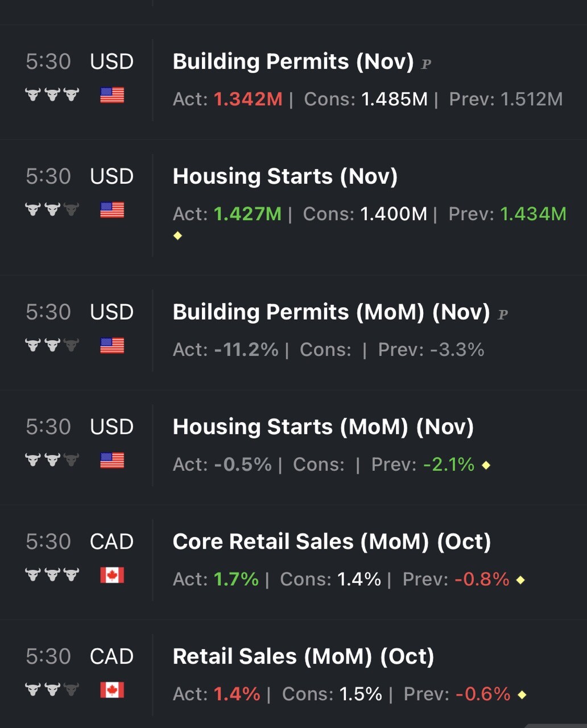The height and width of the screenshot is (728, 587).
Task: Click yellow diamond under Housing Starts (Nov)
Action: click(177, 235)
